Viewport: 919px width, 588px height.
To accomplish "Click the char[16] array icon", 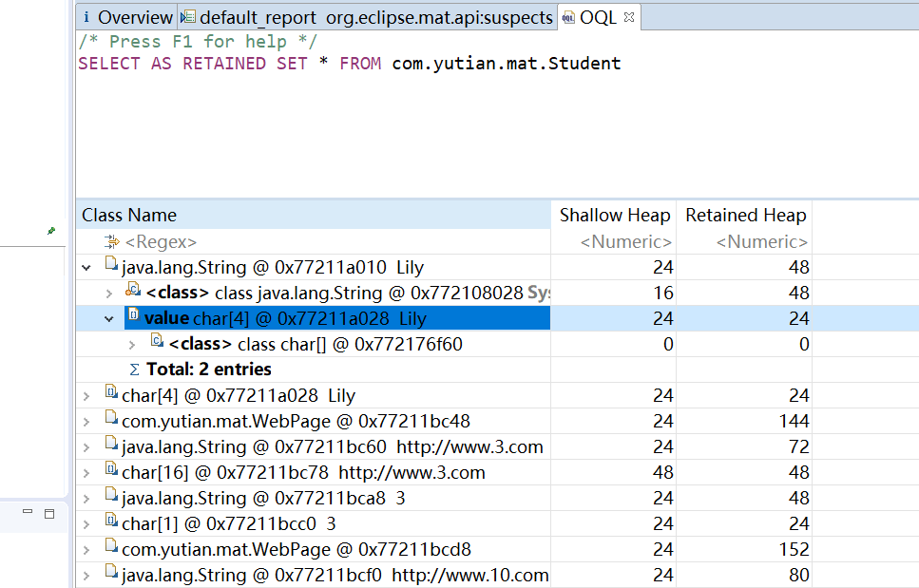I will (x=111, y=472).
